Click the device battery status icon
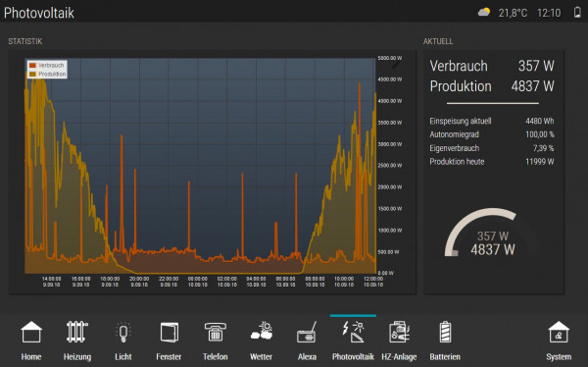 pyautogui.click(x=577, y=13)
